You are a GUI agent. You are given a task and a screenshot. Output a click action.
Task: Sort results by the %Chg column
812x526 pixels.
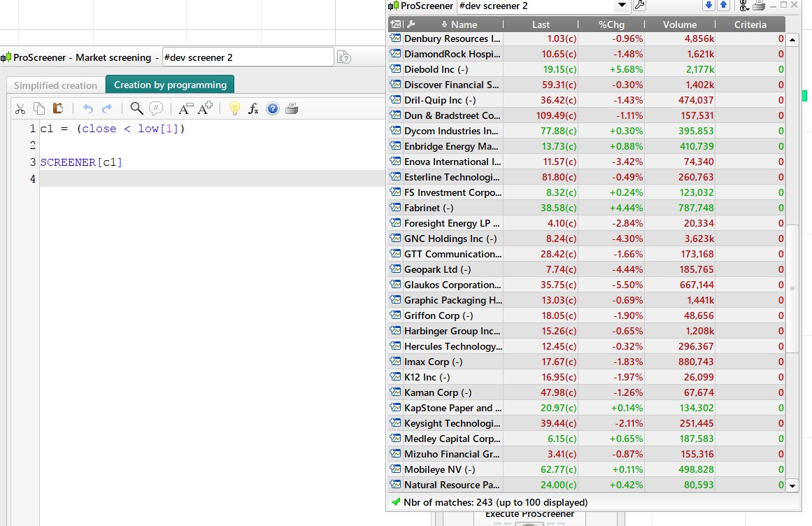pos(611,24)
